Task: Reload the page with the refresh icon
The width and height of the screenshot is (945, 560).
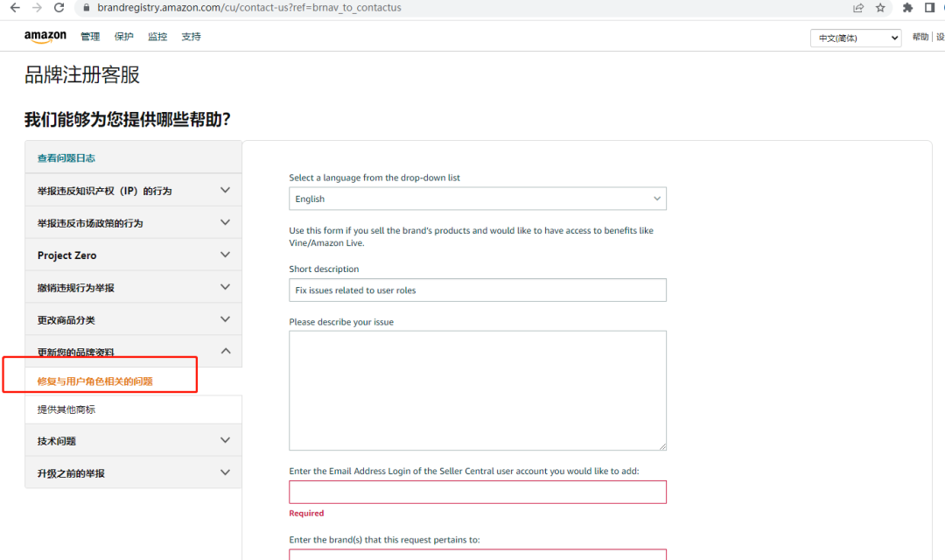Action: [59, 8]
